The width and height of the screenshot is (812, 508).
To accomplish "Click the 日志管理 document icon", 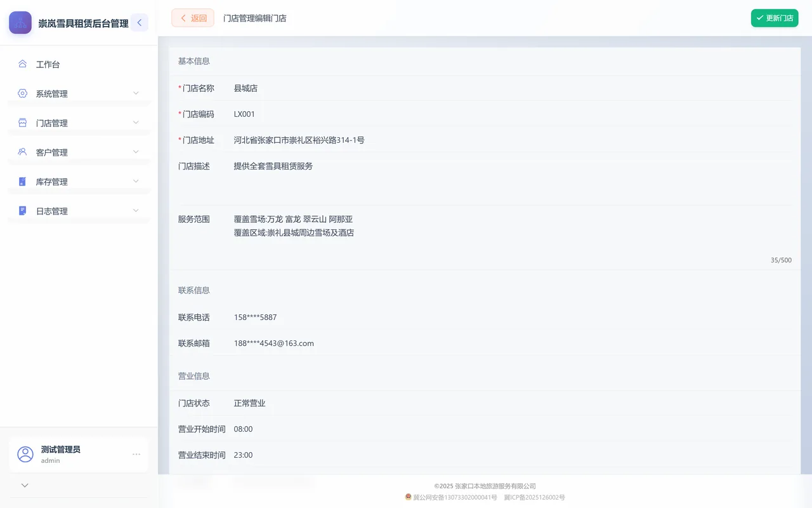I will pyautogui.click(x=22, y=211).
